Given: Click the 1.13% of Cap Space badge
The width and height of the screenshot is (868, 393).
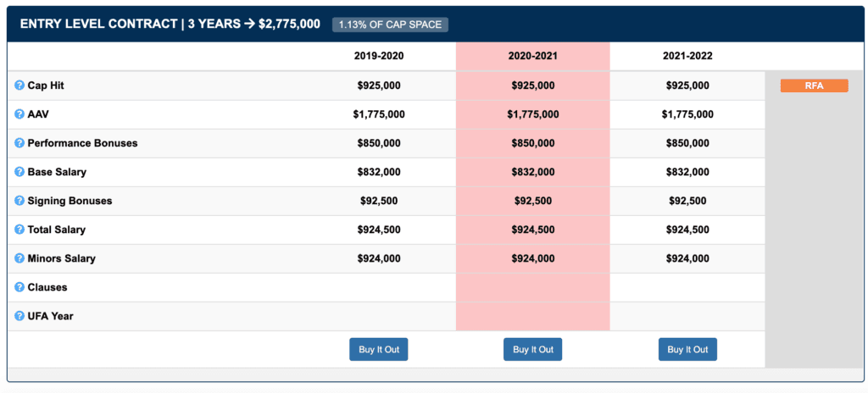Looking at the screenshot, I should pos(390,25).
